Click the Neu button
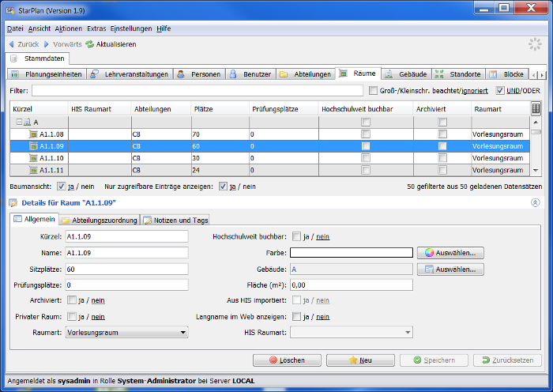Viewport: 553px width, 392px height. pyautogui.click(x=360, y=360)
